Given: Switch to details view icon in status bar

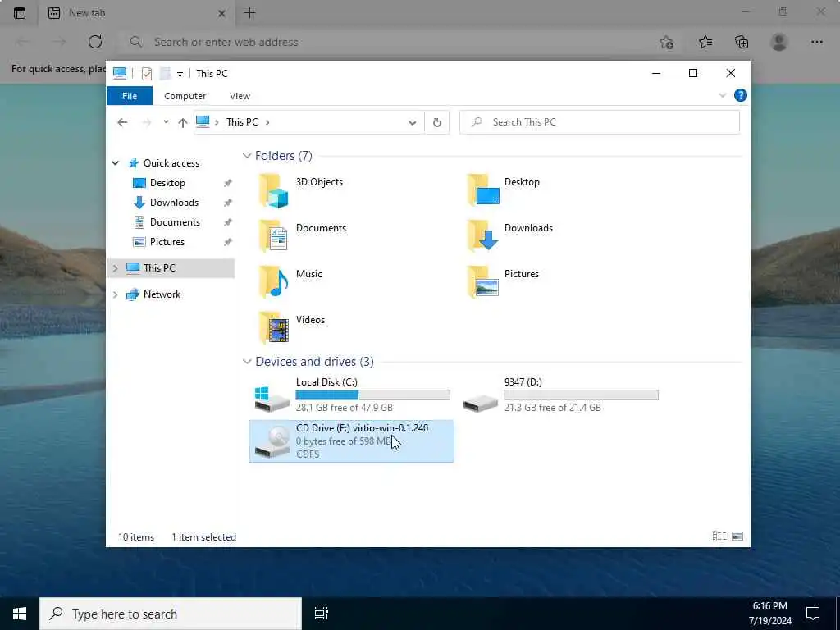Looking at the screenshot, I should point(719,536).
